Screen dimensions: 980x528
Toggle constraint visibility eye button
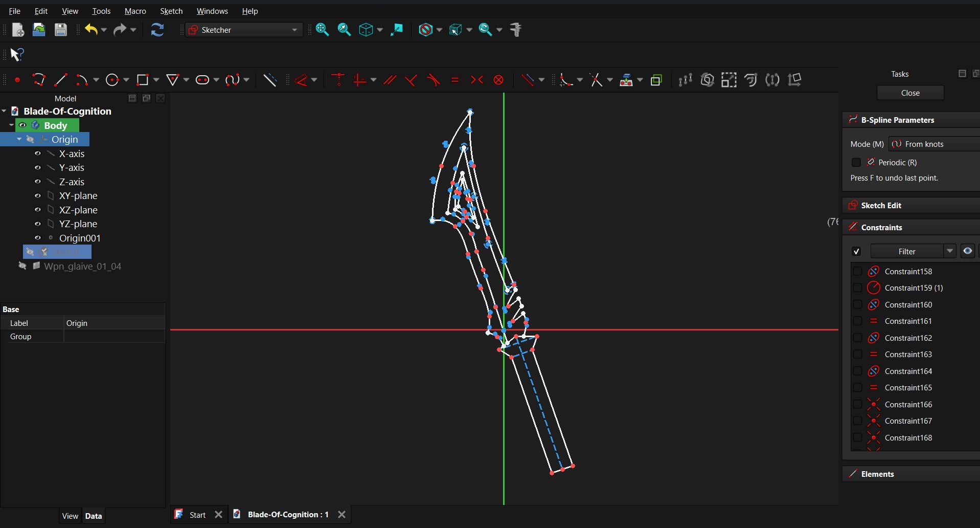click(968, 251)
